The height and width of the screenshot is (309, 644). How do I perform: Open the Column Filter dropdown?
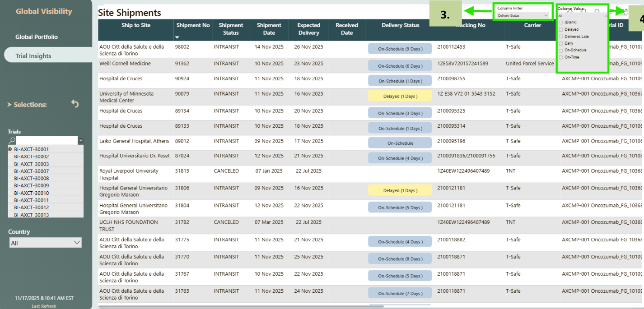523,16
